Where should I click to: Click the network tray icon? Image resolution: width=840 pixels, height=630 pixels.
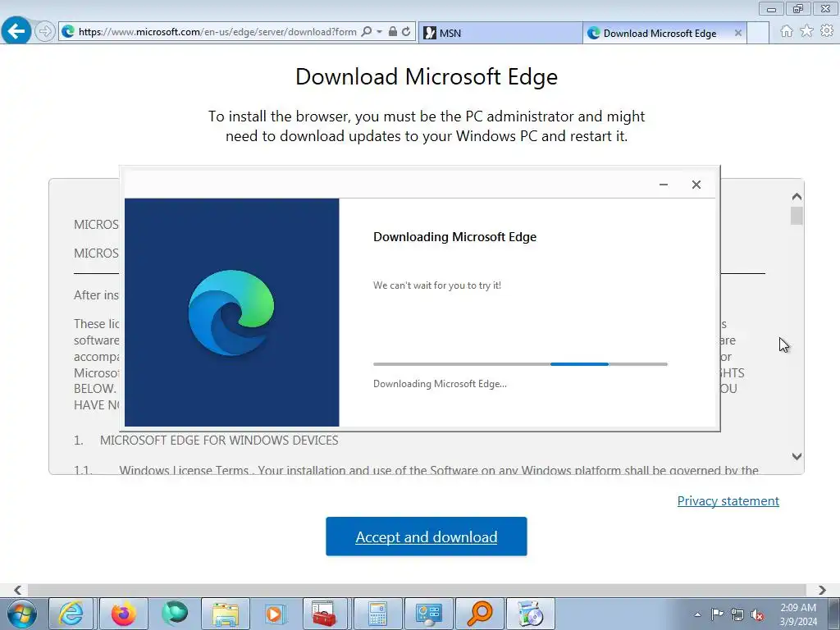737,614
